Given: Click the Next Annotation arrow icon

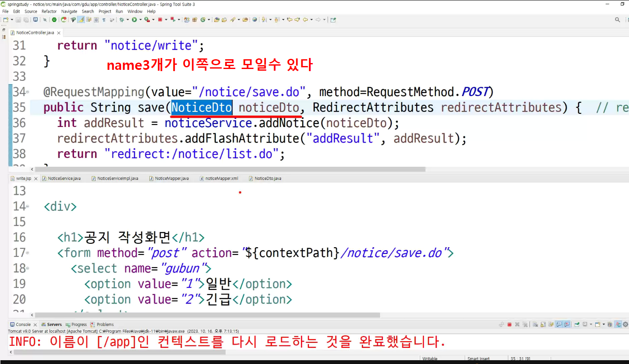Looking at the screenshot, I should tap(264, 19).
